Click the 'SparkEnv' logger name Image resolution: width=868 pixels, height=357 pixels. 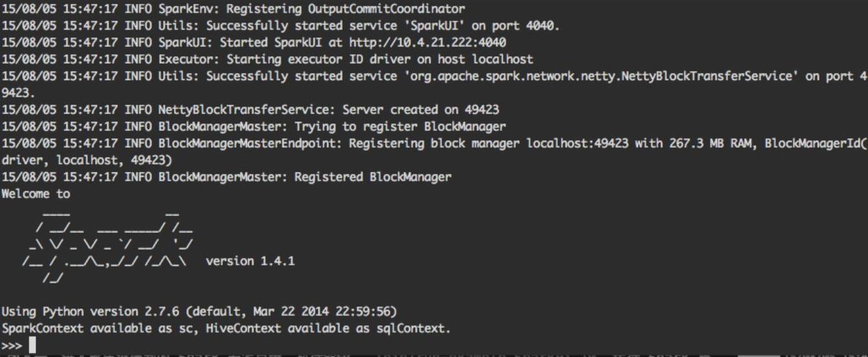pyautogui.click(x=181, y=8)
